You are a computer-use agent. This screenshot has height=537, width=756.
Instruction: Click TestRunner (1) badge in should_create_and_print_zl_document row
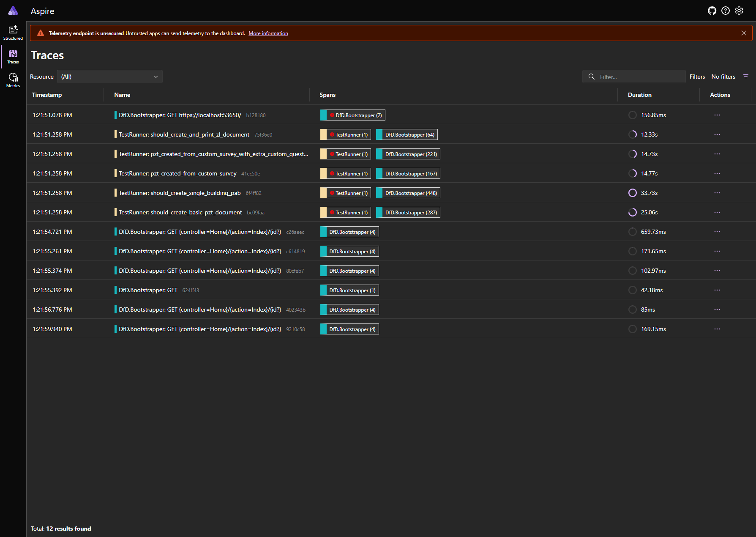[x=346, y=134]
